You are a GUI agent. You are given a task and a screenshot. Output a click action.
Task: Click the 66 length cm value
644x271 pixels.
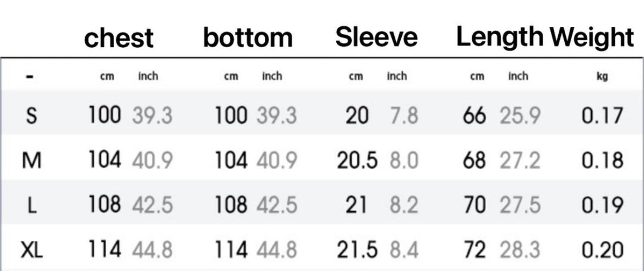click(x=474, y=116)
